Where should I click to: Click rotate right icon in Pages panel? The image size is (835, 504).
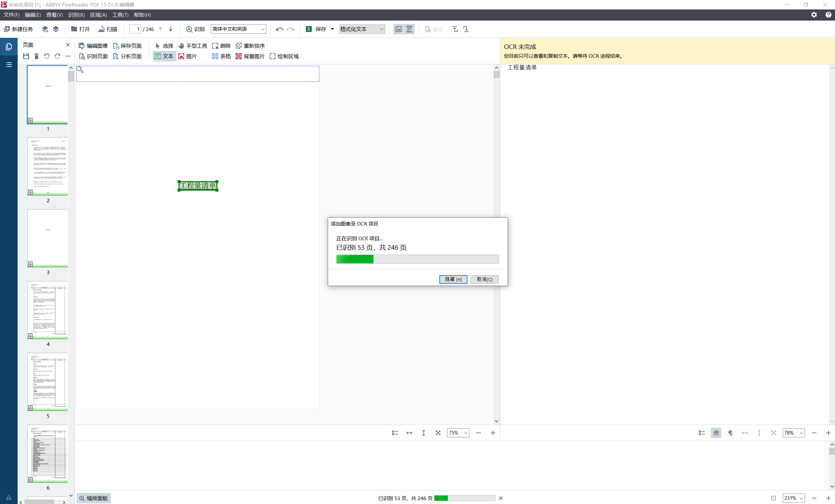pyautogui.click(x=57, y=56)
